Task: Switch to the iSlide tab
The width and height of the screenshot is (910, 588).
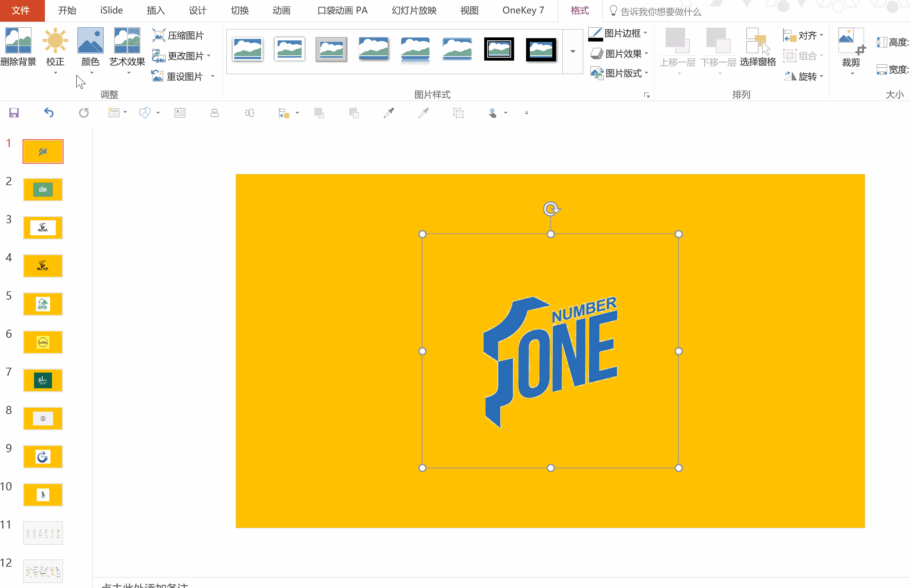Action: (111, 11)
